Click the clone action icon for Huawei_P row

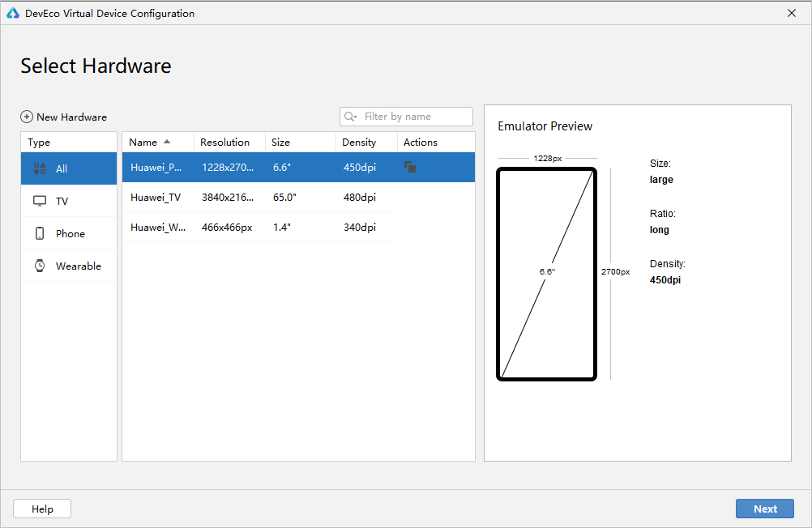pyautogui.click(x=410, y=167)
